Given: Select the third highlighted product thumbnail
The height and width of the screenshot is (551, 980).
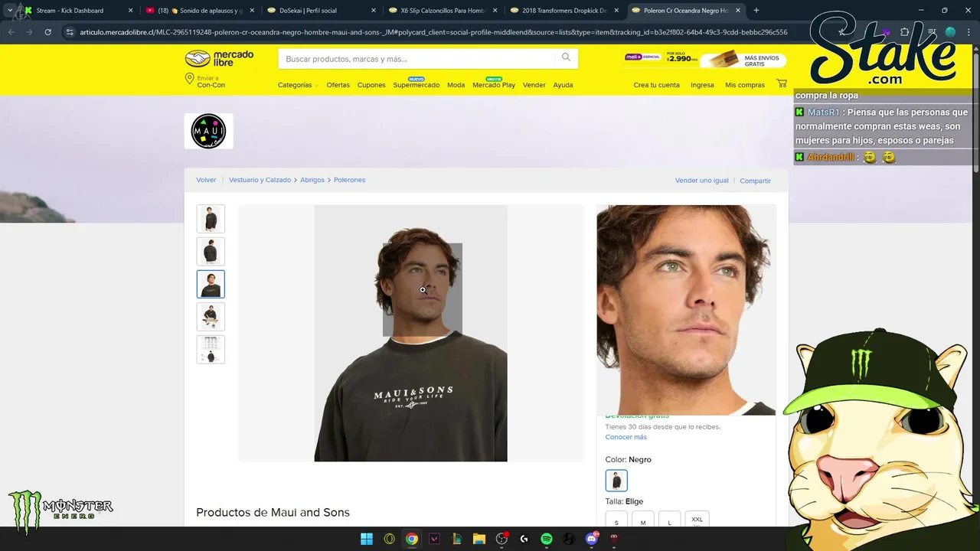Looking at the screenshot, I should click(x=211, y=284).
